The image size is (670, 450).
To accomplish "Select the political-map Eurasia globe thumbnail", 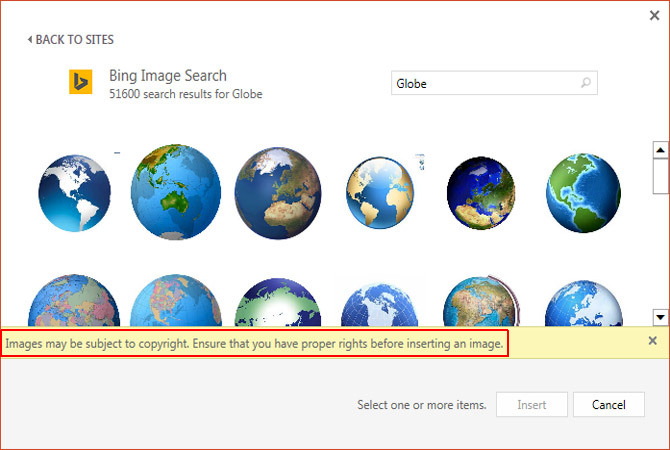I will [74, 300].
